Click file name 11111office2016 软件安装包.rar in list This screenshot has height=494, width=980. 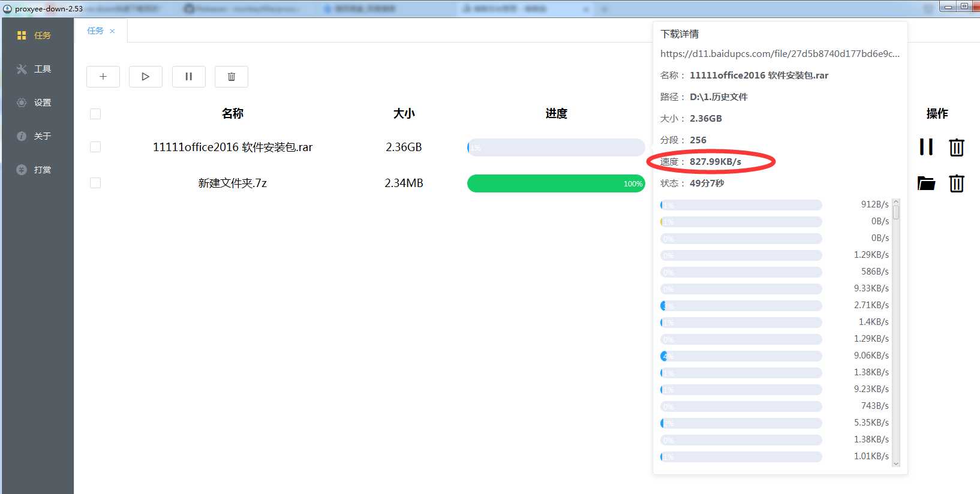pos(233,147)
